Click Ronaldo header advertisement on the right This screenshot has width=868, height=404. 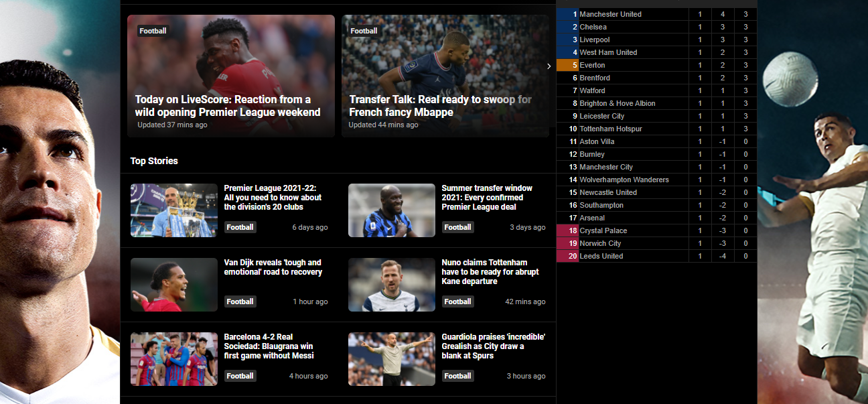click(812, 202)
